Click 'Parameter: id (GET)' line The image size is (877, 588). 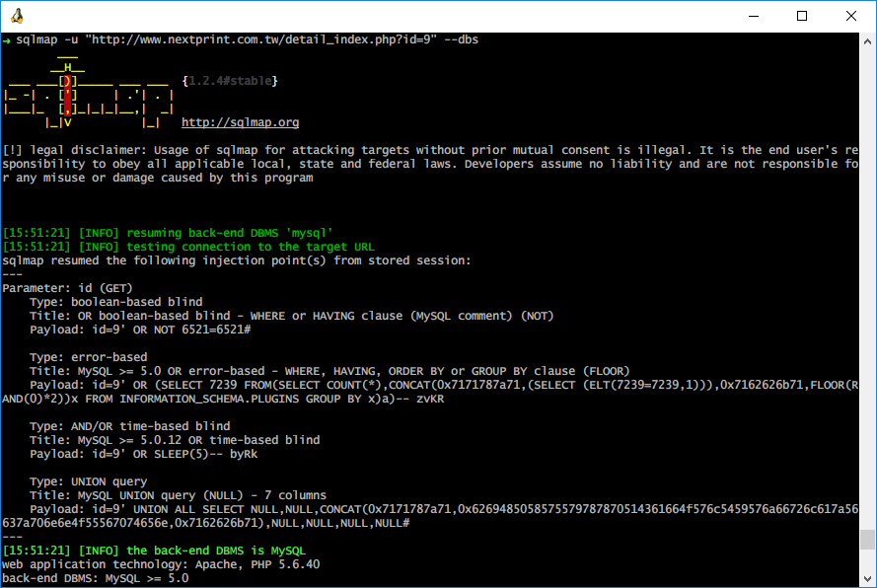coord(67,288)
